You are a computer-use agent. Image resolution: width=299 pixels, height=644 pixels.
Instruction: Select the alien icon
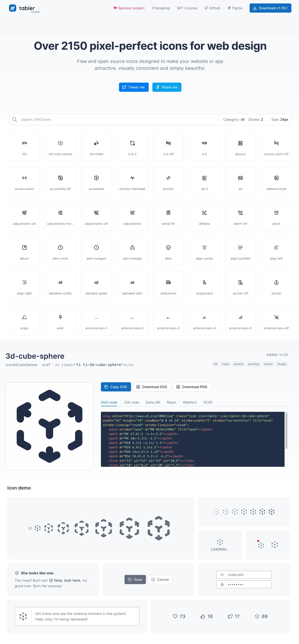point(168,251)
